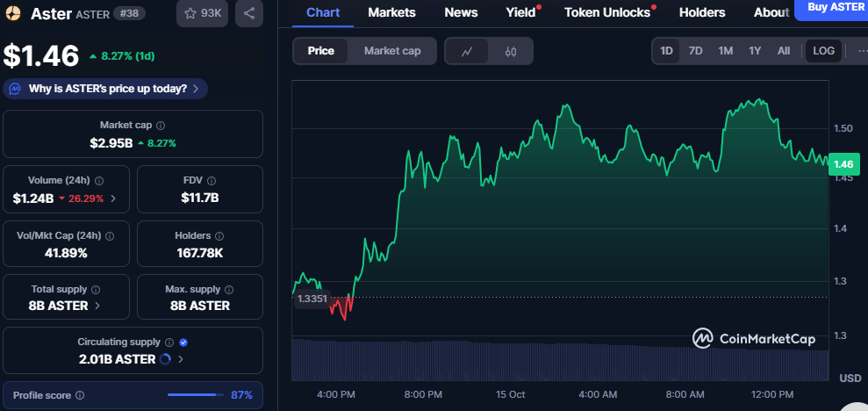
Task: Open the Token Unlocks tab
Action: (607, 12)
